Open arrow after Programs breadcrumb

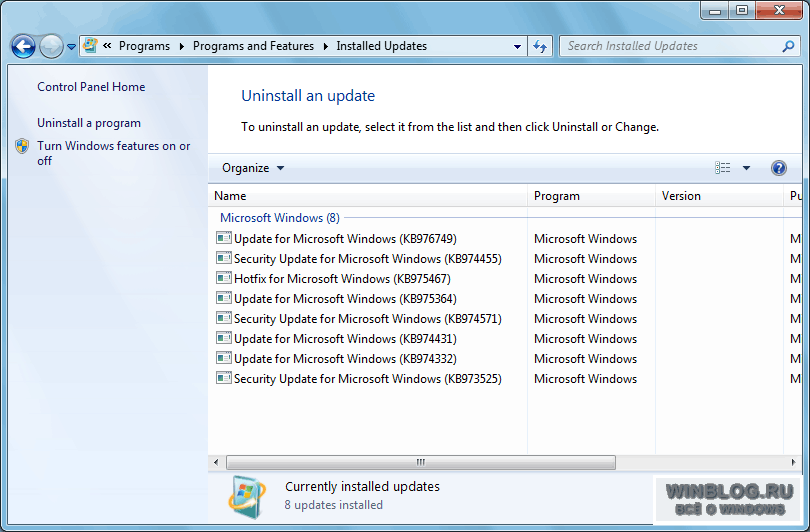coord(181,46)
